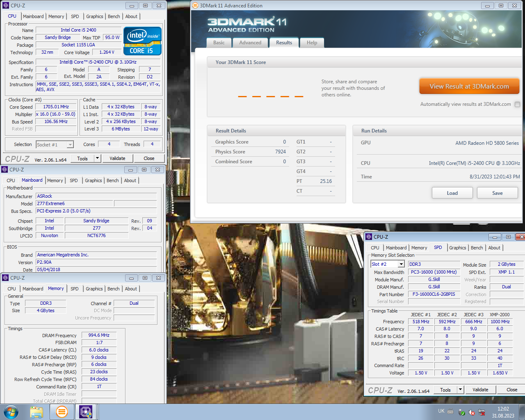Open the Help tab in 3DMark 11
The image size is (525, 420).
tap(312, 43)
